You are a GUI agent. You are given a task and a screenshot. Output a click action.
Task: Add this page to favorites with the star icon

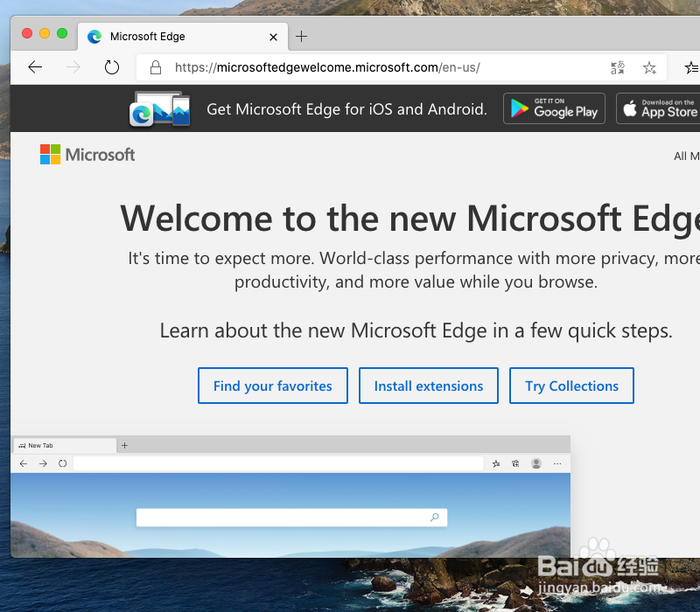649,67
